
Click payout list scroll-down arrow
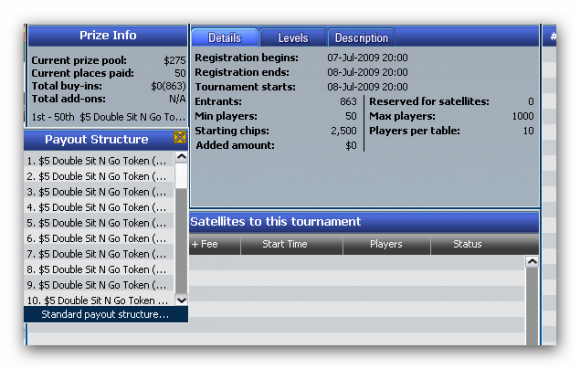pyautogui.click(x=181, y=300)
